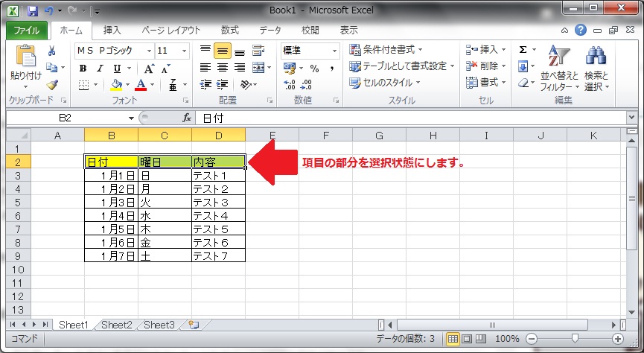
Task: Click 挿入 insert cells button
Action: tap(486, 50)
